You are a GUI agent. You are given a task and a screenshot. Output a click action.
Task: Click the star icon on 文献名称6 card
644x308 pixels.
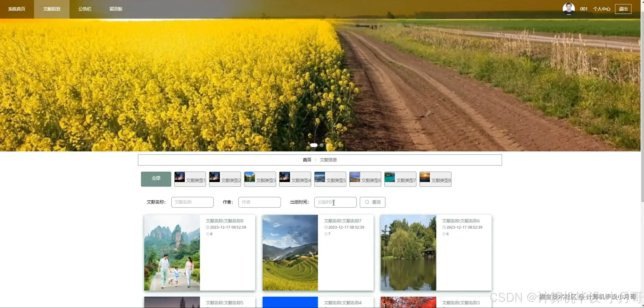click(444, 234)
